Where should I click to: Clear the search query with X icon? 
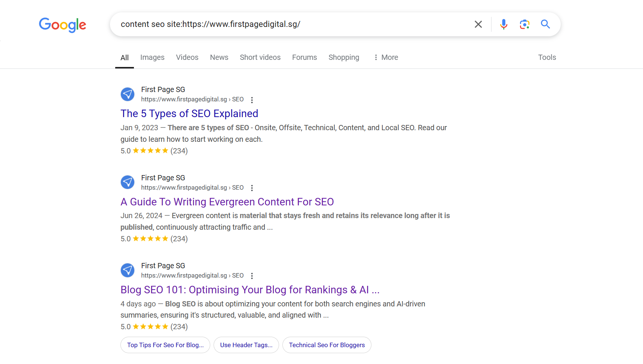click(x=478, y=24)
